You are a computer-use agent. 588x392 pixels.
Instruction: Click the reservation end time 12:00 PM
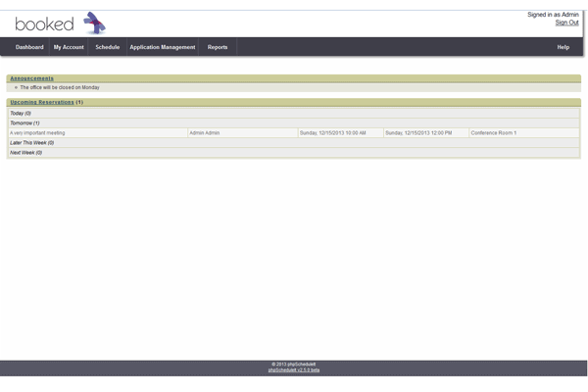click(418, 132)
